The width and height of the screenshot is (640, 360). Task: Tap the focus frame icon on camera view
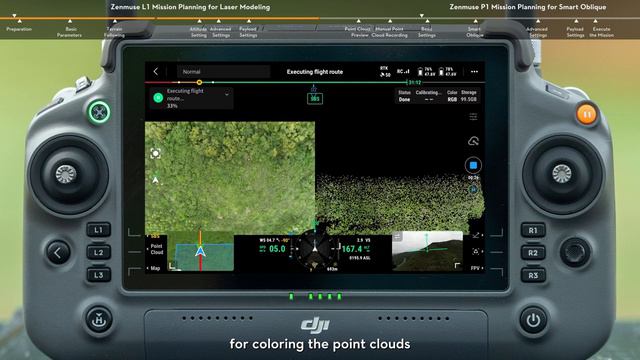point(155,153)
